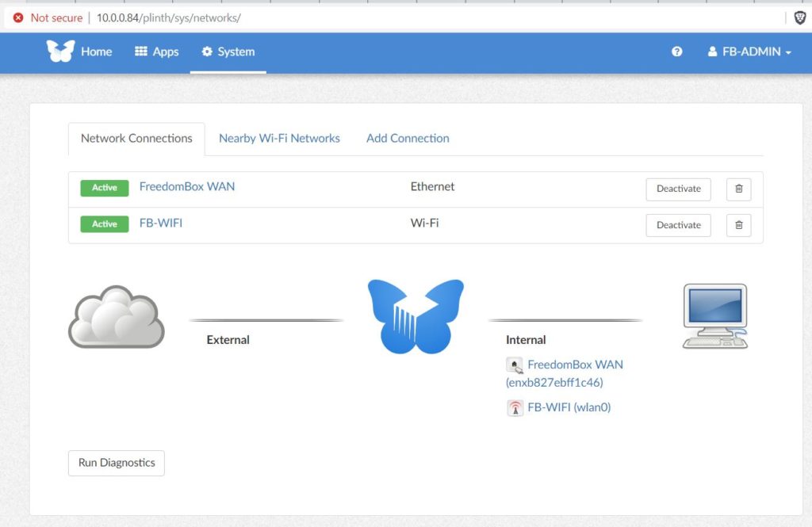Deactivate the FB-WIFI connection
The height and width of the screenshot is (527, 812).
click(679, 225)
